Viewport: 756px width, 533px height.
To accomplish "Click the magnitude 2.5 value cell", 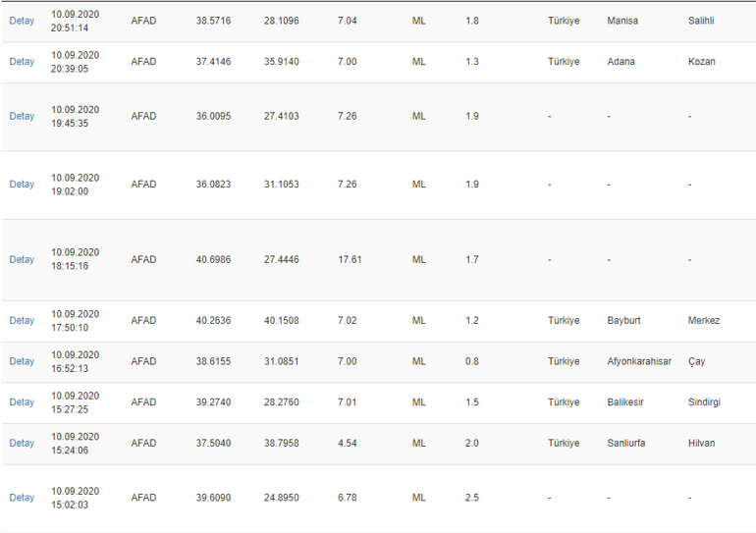I will [471, 498].
